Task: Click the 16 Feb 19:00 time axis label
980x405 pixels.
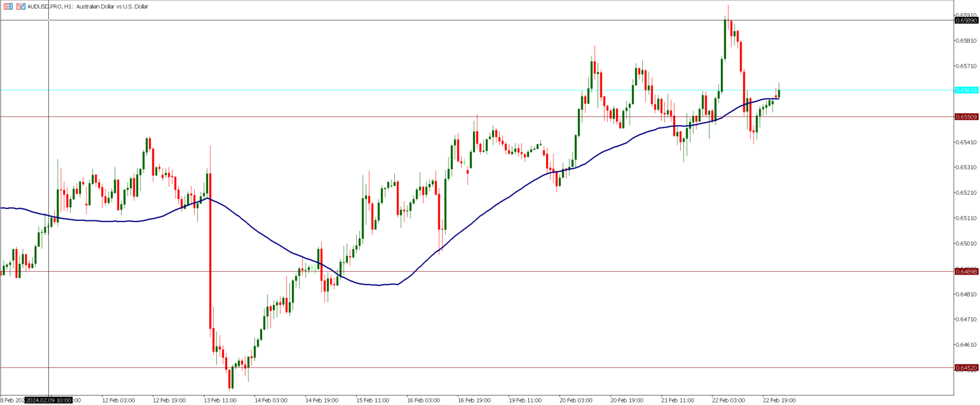Action: [474, 400]
